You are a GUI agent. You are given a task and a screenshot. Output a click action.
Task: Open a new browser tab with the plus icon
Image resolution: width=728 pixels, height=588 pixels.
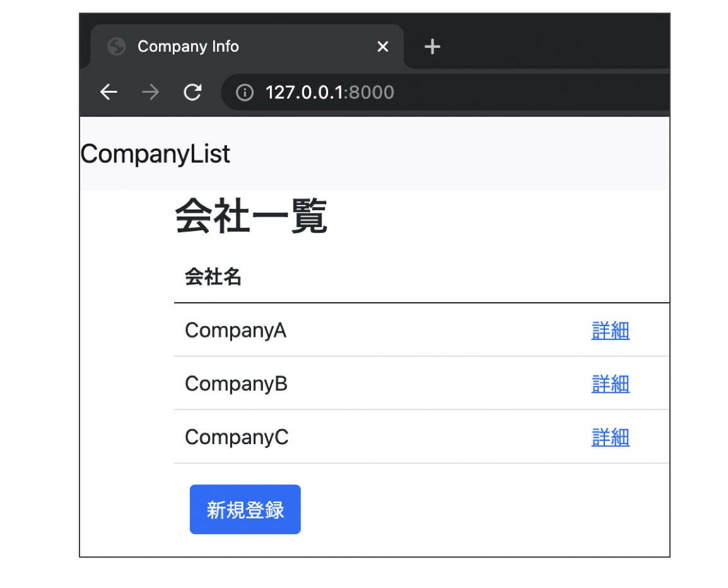click(x=432, y=46)
